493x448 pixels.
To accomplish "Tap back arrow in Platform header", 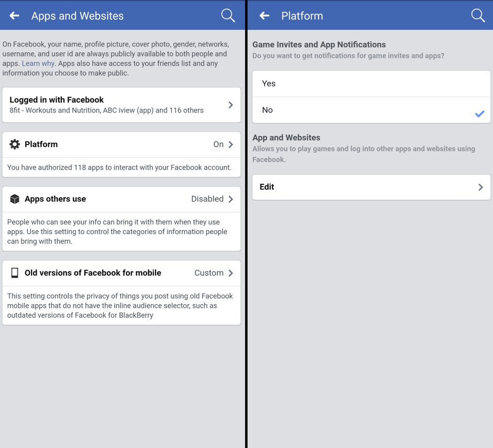I will (265, 16).
